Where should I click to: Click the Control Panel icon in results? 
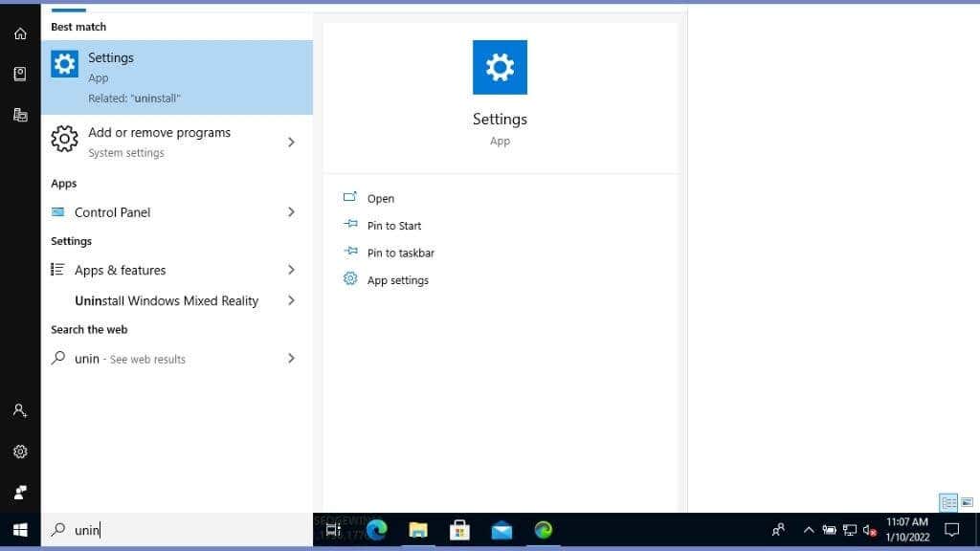tap(58, 212)
